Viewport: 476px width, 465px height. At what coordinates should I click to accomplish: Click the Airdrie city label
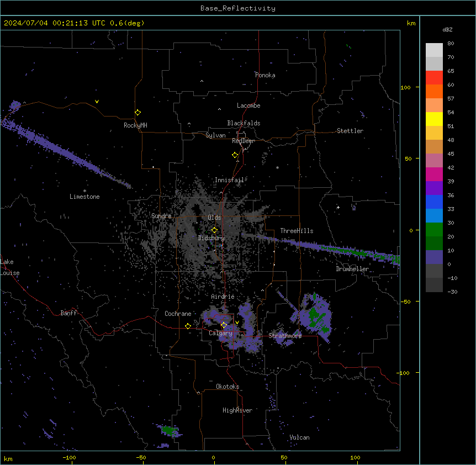click(223, 297)
